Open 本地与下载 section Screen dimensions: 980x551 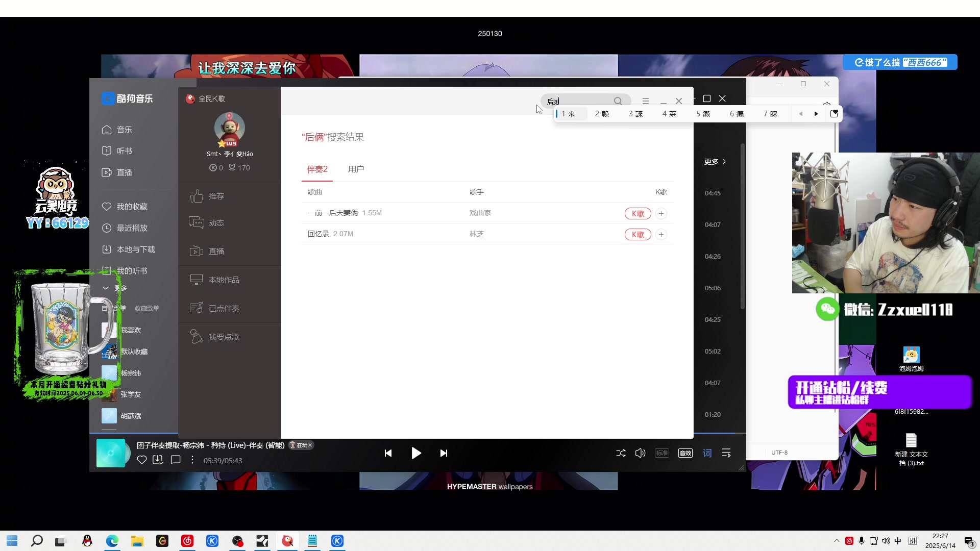click(x=129, y=249)
